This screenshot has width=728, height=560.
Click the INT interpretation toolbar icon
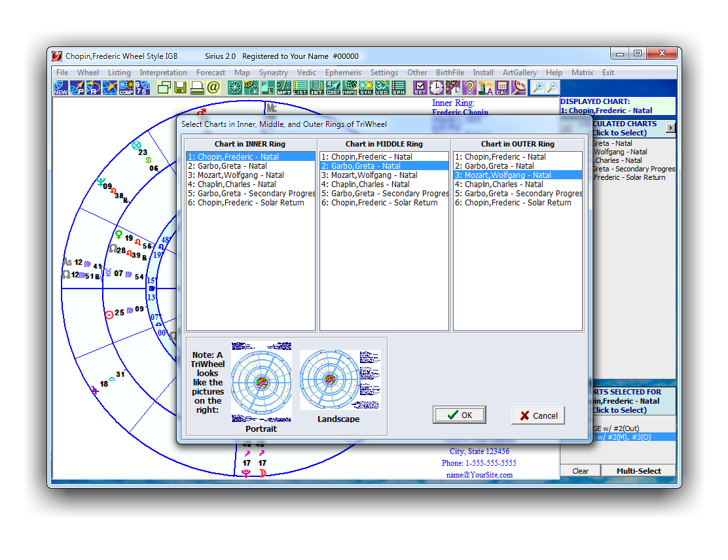pyautogui.click(x=317, y=87)
